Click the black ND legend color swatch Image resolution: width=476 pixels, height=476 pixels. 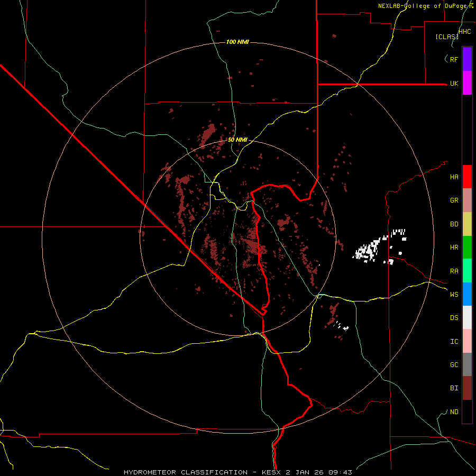467,411
